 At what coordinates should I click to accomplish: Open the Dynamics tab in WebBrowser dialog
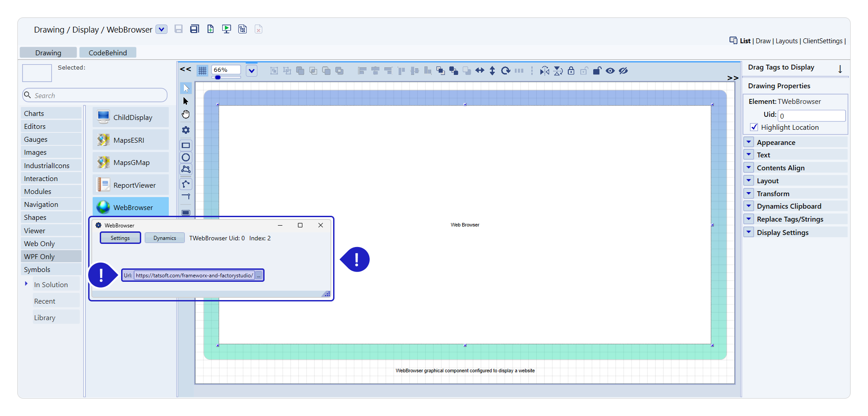pyautogui.click(x=165, y=238)
